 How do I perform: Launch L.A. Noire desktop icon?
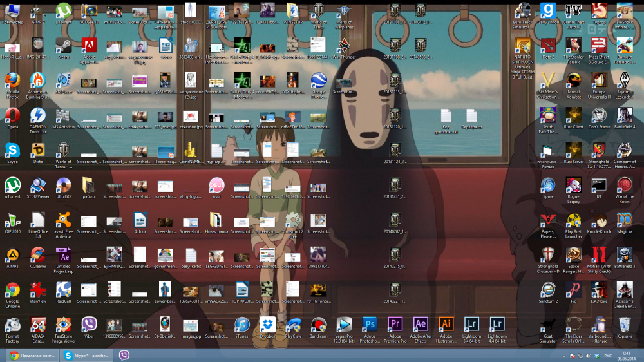(x=599, y=293)
